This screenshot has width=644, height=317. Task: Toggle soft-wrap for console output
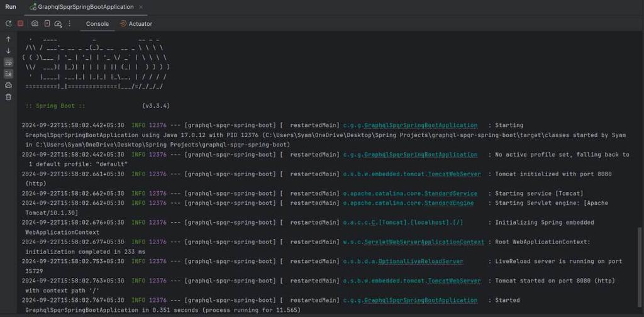(8, 62)
